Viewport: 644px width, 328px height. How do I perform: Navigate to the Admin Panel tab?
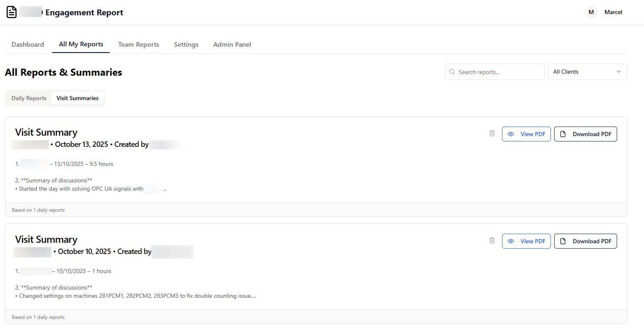232,45
